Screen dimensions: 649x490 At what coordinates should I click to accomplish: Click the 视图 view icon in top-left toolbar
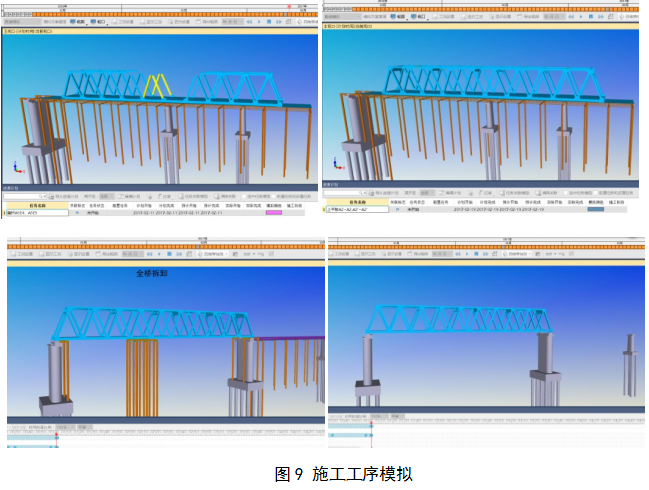tap(79, 20)
